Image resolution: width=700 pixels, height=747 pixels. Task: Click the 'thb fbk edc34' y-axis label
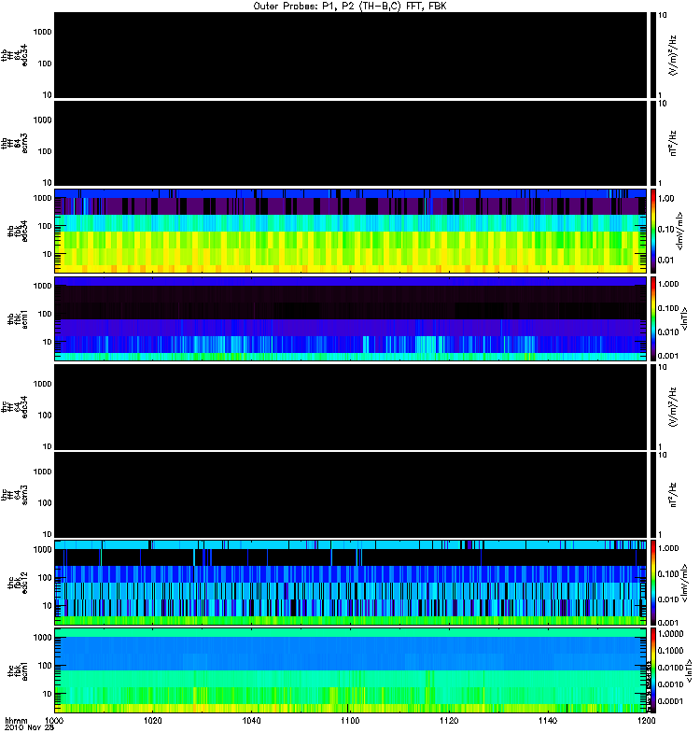pyautogui.click(x=17, y=231)
